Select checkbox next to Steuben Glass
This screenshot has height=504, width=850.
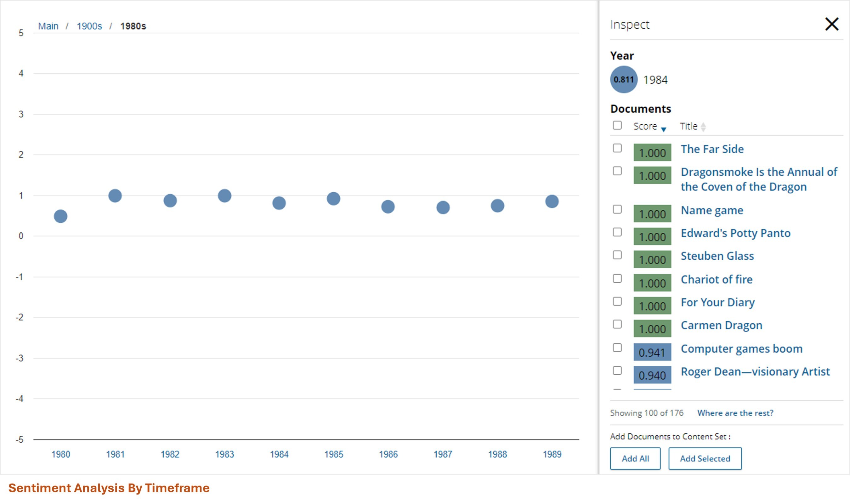tap(617, 255)
